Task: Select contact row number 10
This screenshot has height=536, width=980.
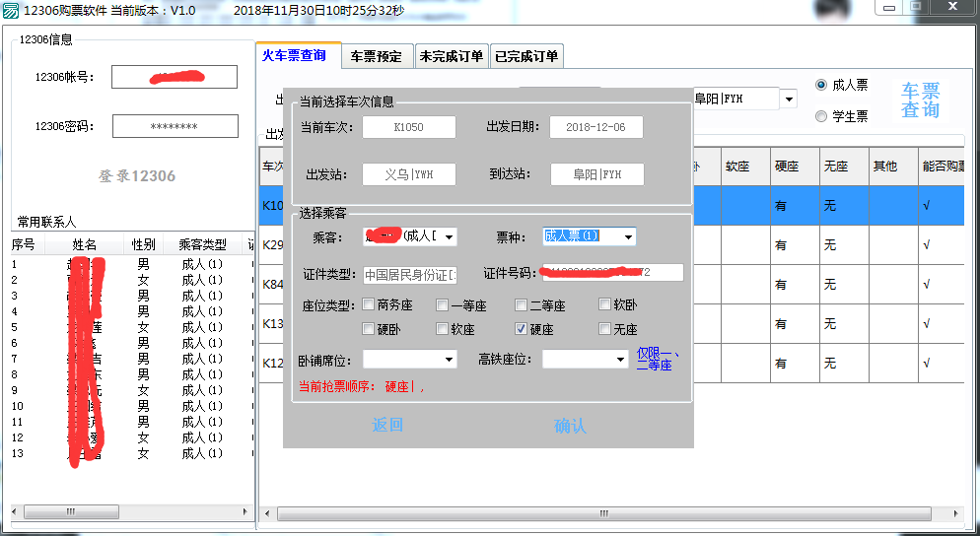Action: click(x=131, y=406)
